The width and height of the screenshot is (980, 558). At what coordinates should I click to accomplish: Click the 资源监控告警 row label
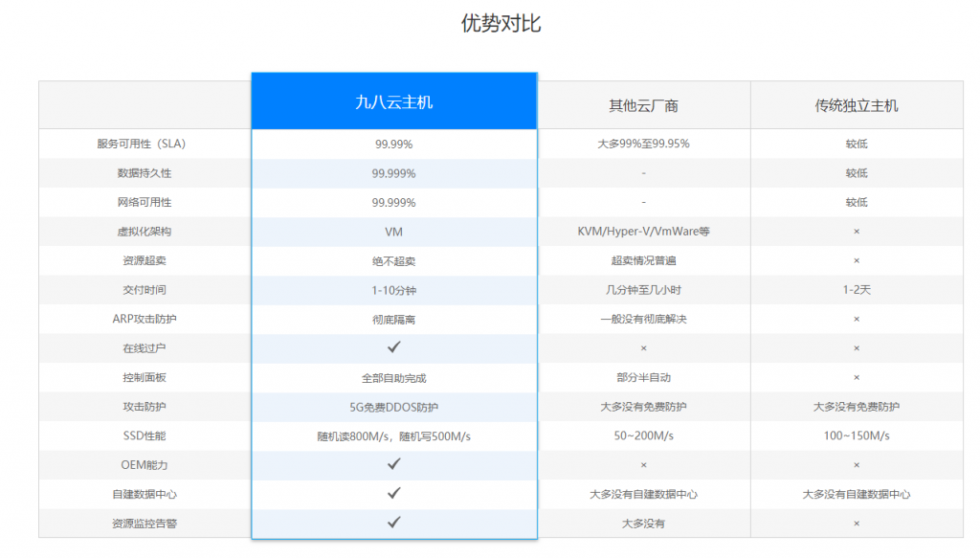pos(145,524)
